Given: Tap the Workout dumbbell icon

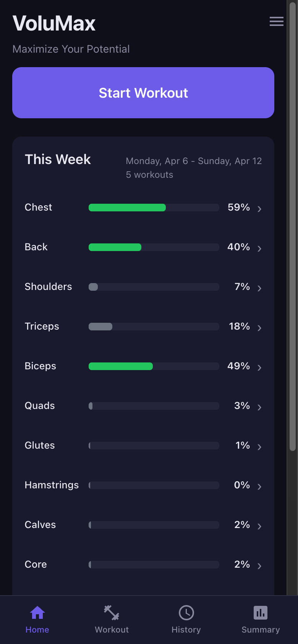Looking at the screenshot, I should point(111,613).
